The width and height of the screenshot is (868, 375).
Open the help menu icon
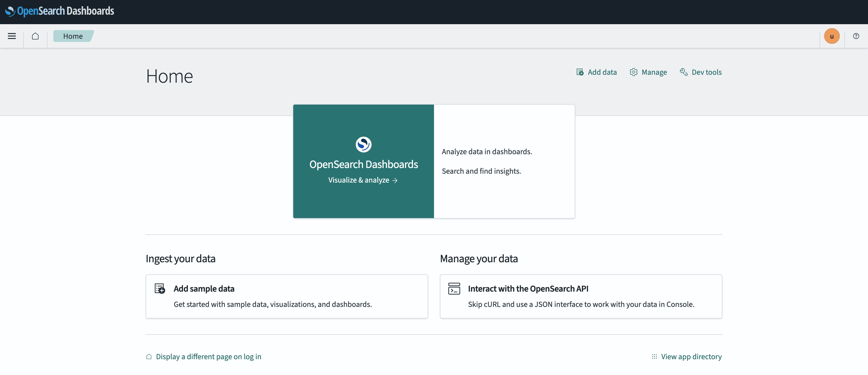point(856,36)
